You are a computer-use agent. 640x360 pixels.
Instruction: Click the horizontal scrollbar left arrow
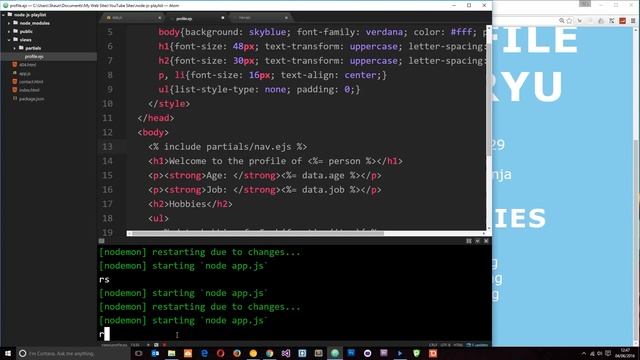[x=129, y=233]
